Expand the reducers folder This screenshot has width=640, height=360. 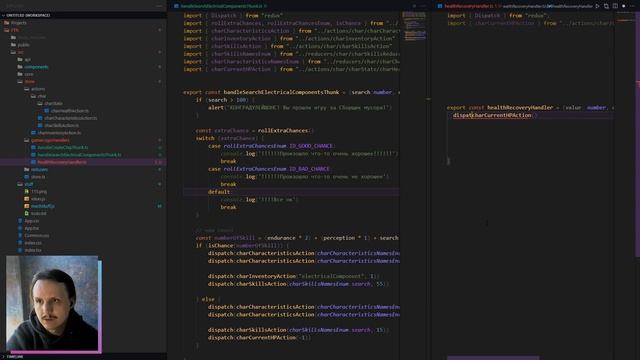pos(39,169)
